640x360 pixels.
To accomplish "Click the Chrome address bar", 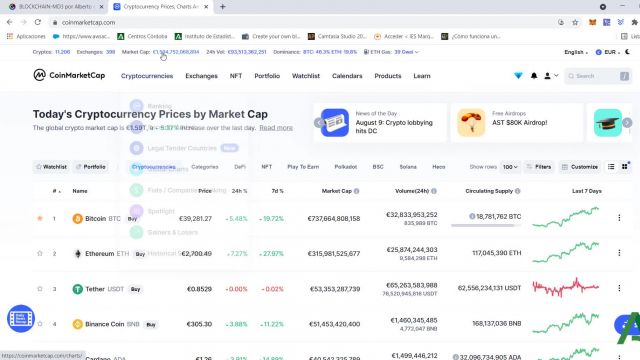I will 302,22.
